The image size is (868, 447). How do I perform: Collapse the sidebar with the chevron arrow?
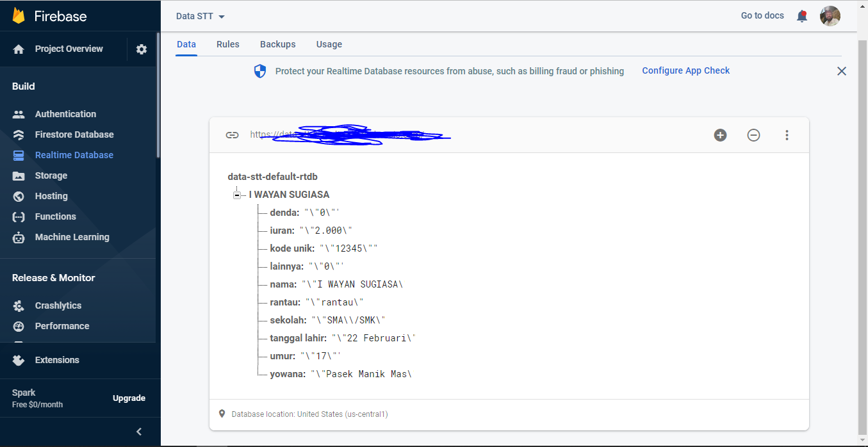pos(139,432)
